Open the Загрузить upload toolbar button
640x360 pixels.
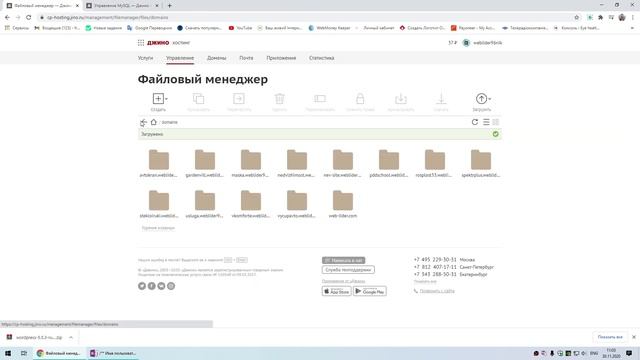482,102
